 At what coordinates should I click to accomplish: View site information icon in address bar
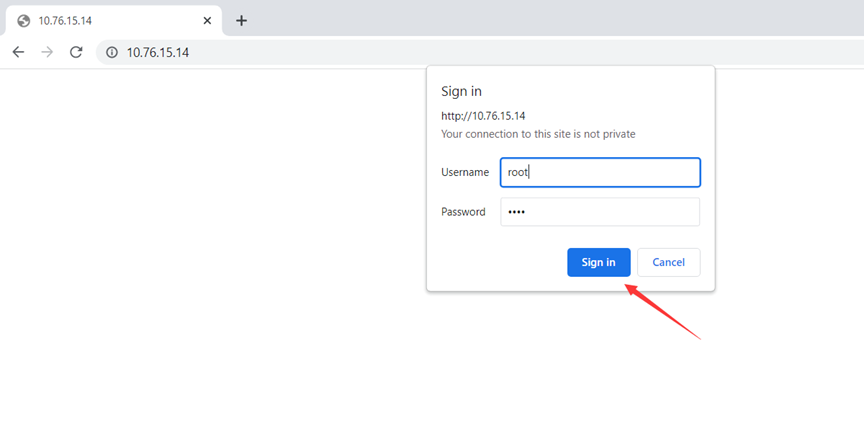[112, 52]
